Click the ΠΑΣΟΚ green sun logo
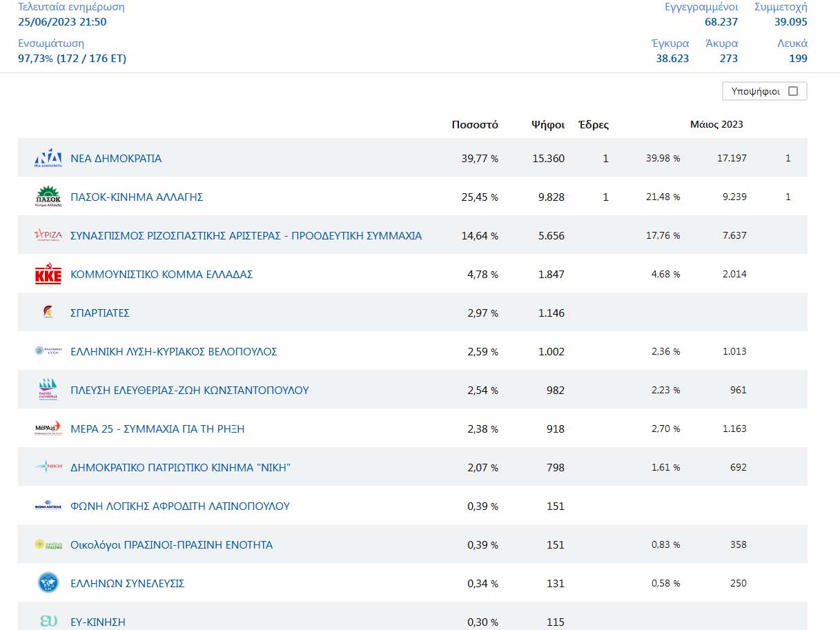 [48, 197]
